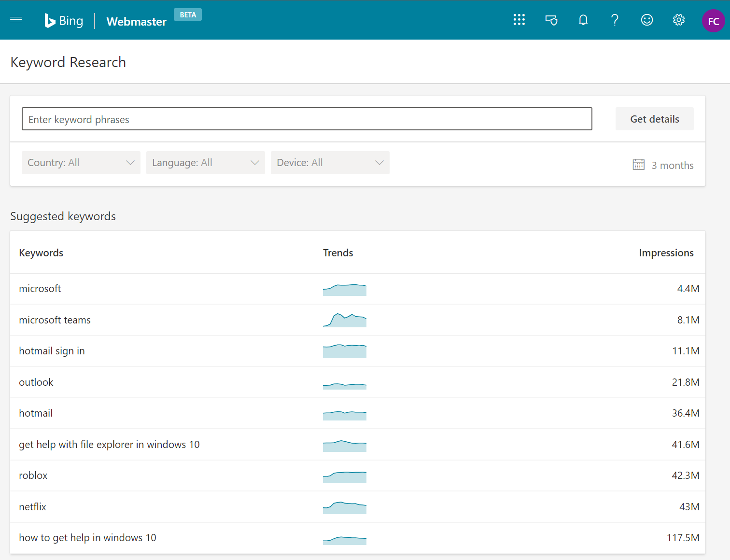
Task: Toggle the hamburger navigation menu
Action: [x=16, y=20]
